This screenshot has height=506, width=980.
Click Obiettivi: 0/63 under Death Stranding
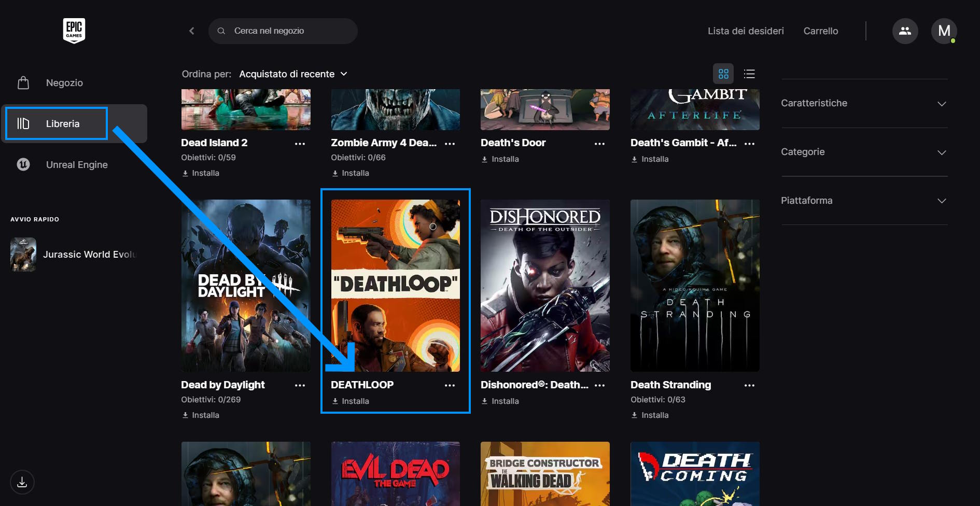tap(658, 400)
